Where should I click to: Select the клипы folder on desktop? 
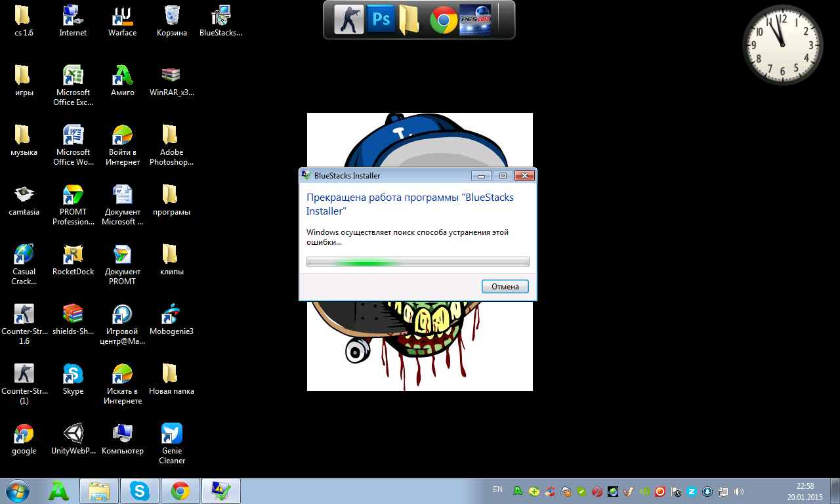point(172,260)
